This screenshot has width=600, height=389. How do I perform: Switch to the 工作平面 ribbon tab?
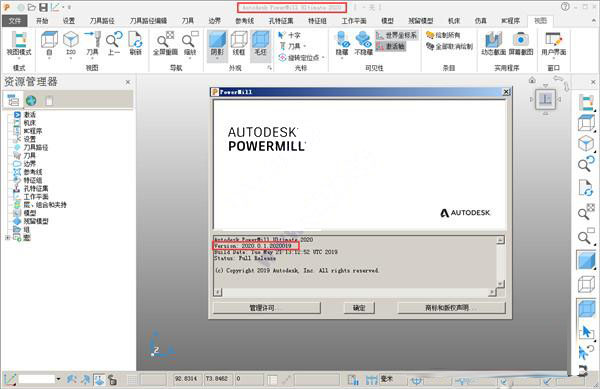pyautogui.click(x=354, y=21)
